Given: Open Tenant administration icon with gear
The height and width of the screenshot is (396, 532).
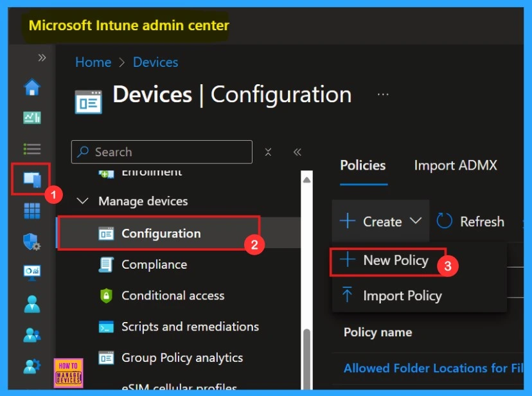Looking at the screenshot, I should click(32, 366).
